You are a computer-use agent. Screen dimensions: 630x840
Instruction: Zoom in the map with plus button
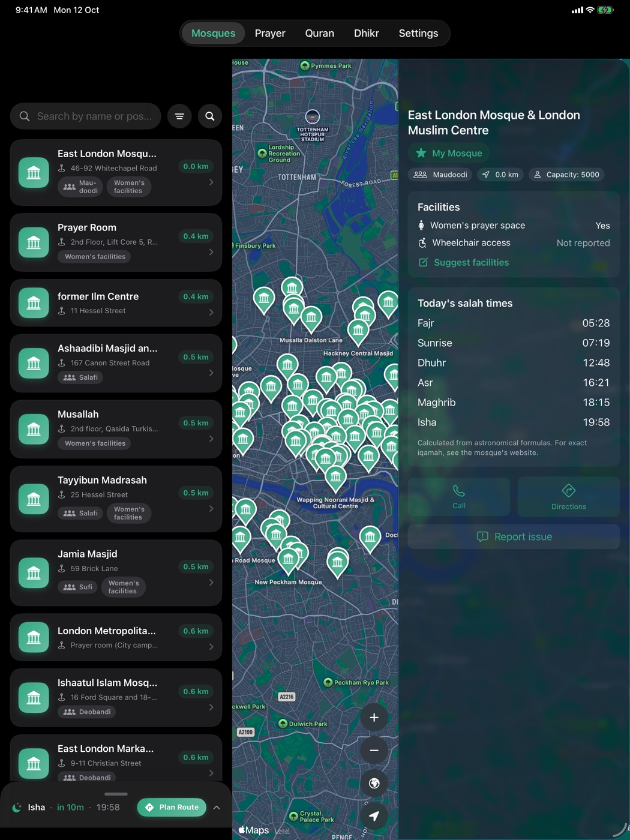coord(374,718)
